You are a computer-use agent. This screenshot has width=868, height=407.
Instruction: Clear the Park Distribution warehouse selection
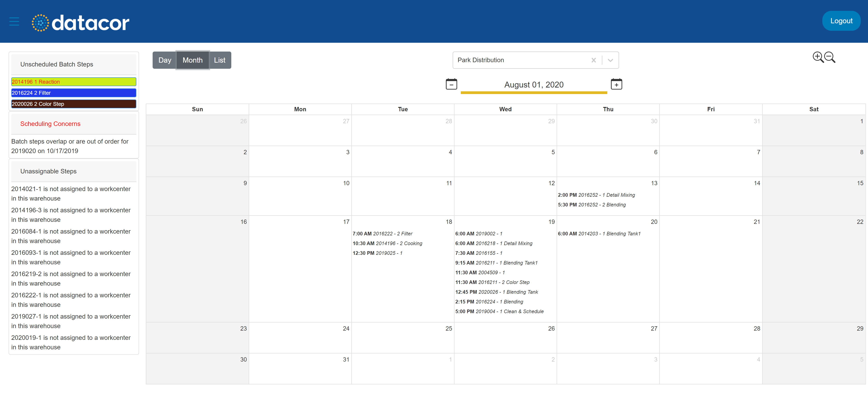click(593, 60)
